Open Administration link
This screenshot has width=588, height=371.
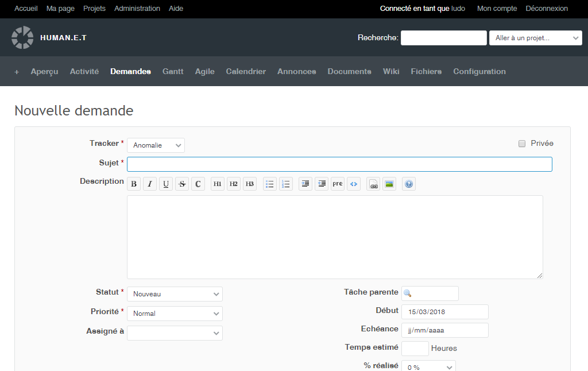tap(137, 8)
